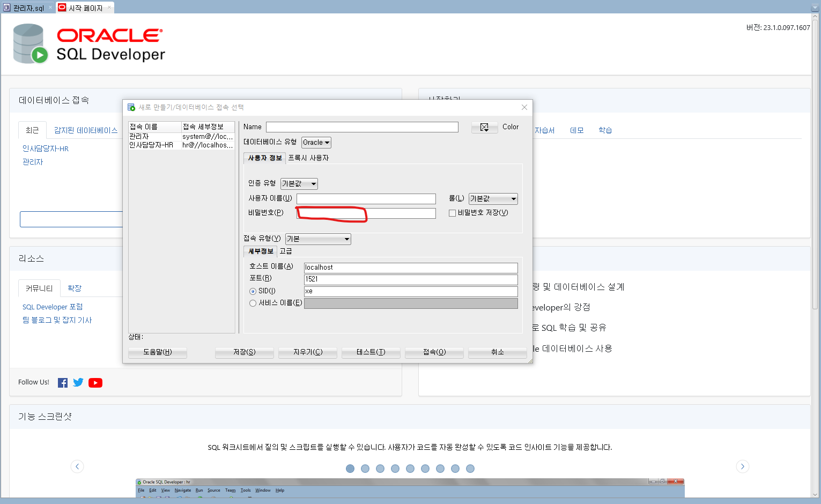Open SQL Developer 포럼 link
This screenshot has height=504, width=821.
pyautogui.click(x=53, y=307)
